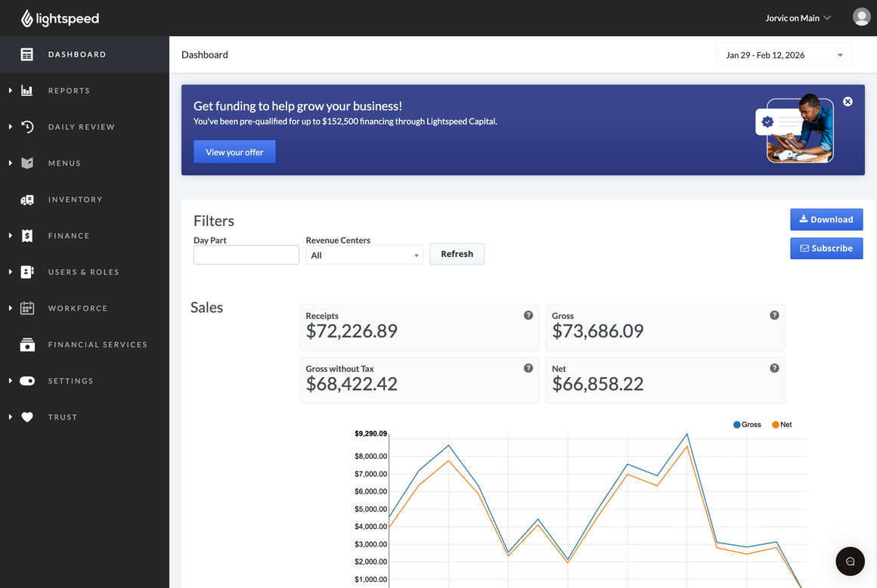Click the Day Part input field
The width and height of the screenshot is (877, 588).
pyautogui.click(x=246, y=255)
